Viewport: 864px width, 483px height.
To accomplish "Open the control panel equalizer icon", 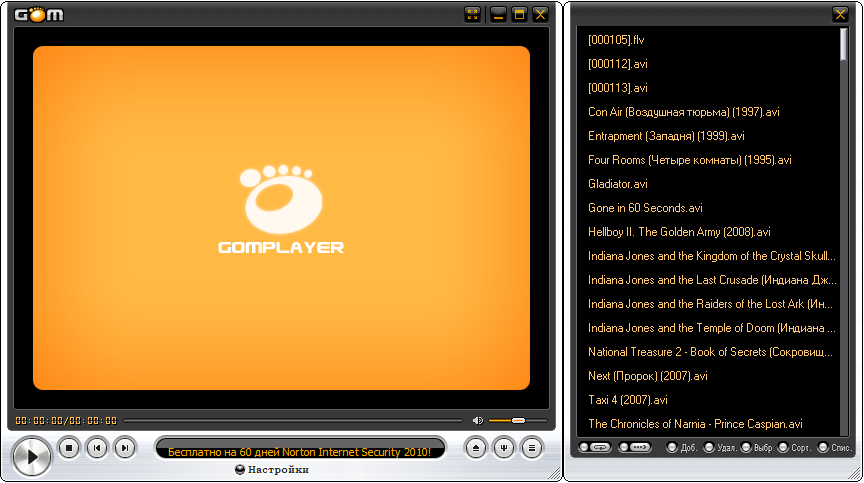I will pyautogui.click(x=504, y=448).
